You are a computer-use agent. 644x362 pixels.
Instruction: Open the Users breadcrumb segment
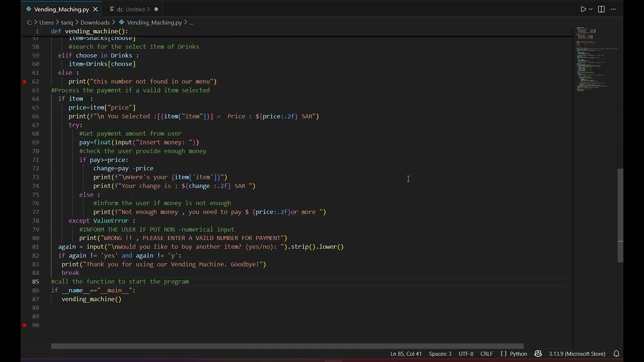coord(46,22)
